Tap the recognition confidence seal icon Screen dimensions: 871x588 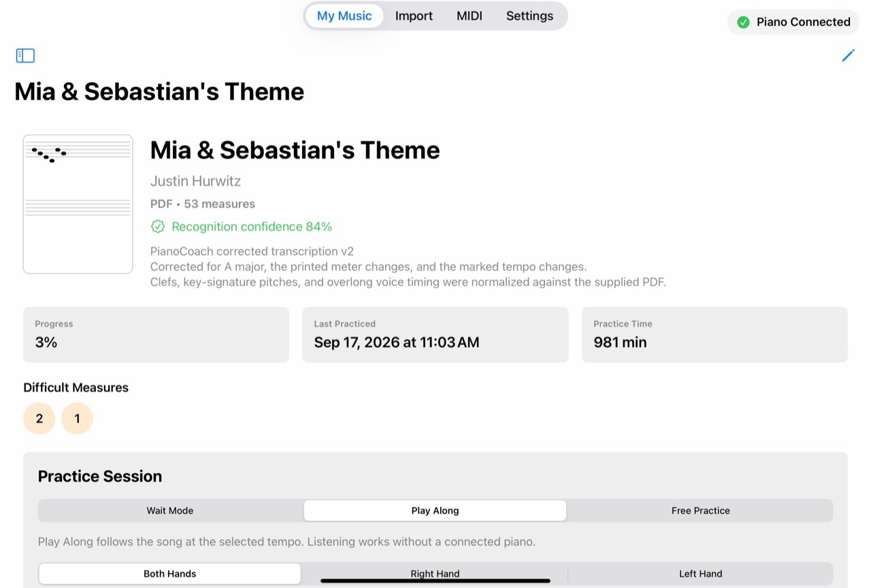[158, 227]
